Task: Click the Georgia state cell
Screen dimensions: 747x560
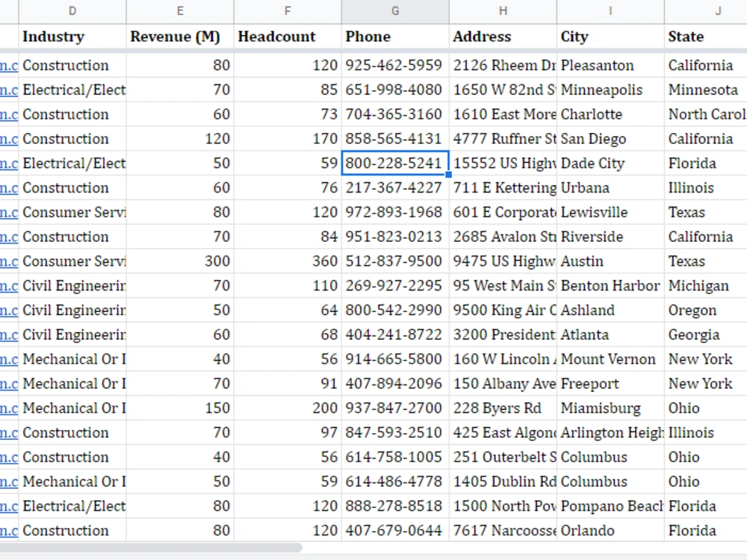Action: 706,335
